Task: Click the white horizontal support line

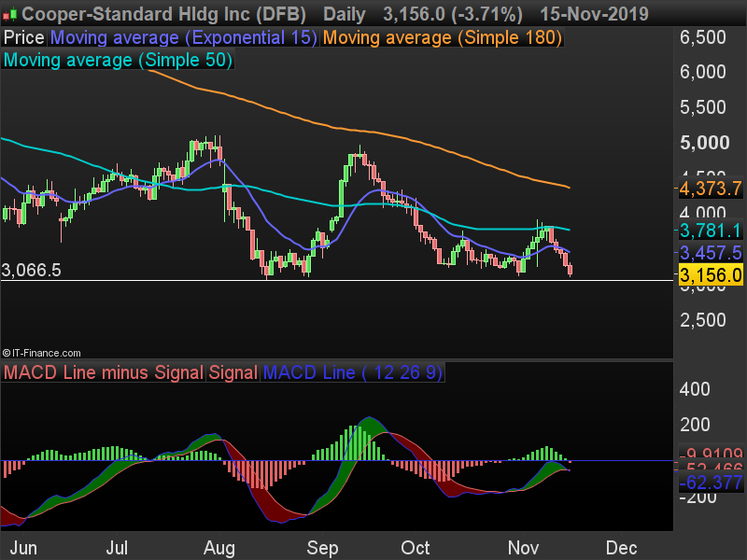Action: (336, 281)
